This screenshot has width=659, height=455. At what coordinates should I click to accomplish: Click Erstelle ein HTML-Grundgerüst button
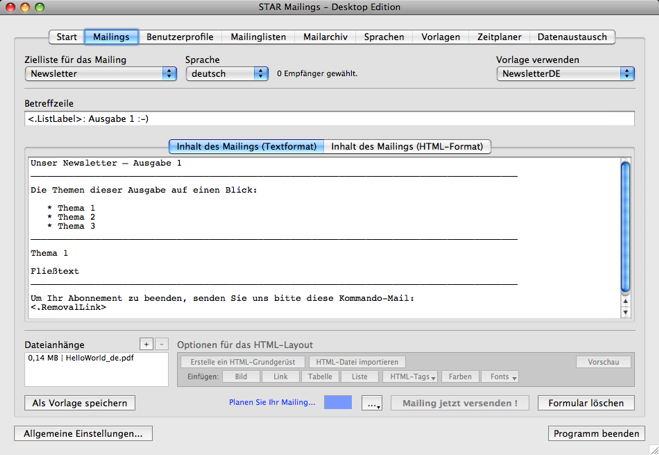243,362
